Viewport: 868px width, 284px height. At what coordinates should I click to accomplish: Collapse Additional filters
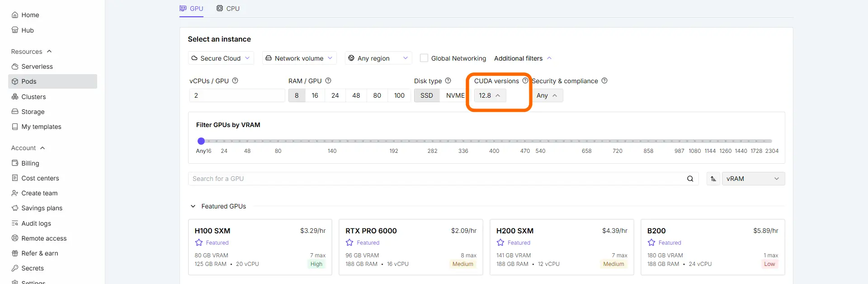tap(523, 58)
